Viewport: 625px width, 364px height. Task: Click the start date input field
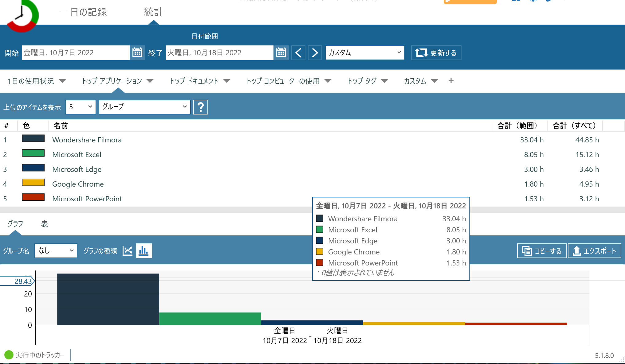(75, 53)
